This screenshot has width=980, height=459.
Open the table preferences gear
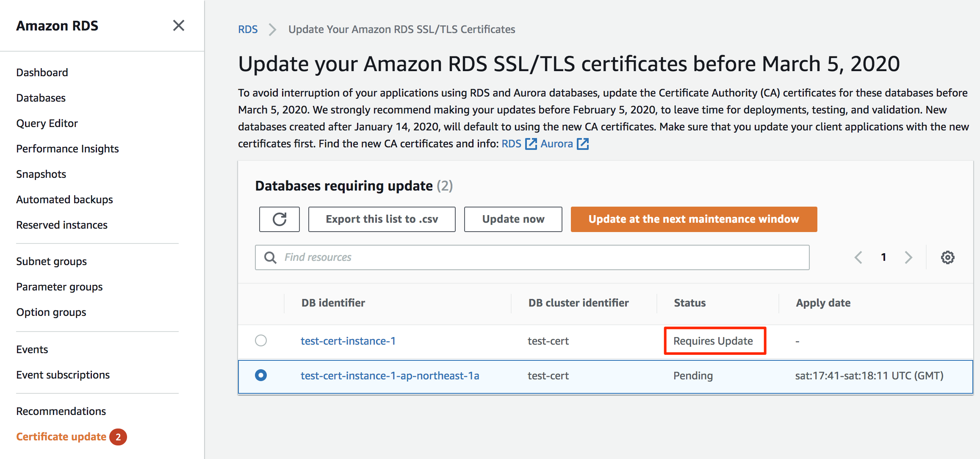pyautogui.click(x=948, y=257)
